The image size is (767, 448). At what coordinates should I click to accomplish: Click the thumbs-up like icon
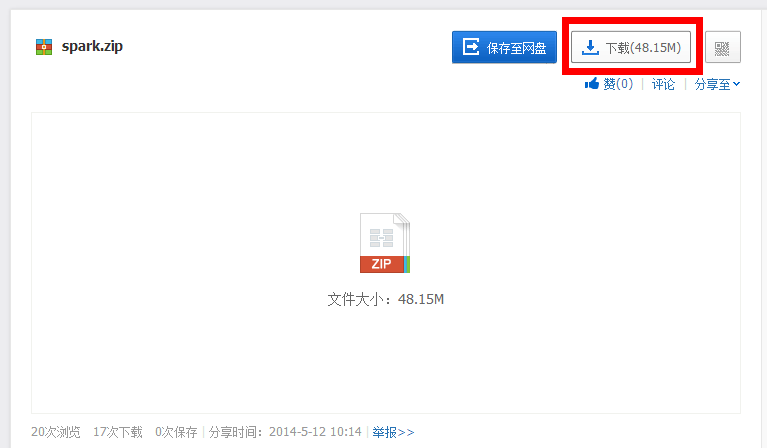[x=592, y=84]
